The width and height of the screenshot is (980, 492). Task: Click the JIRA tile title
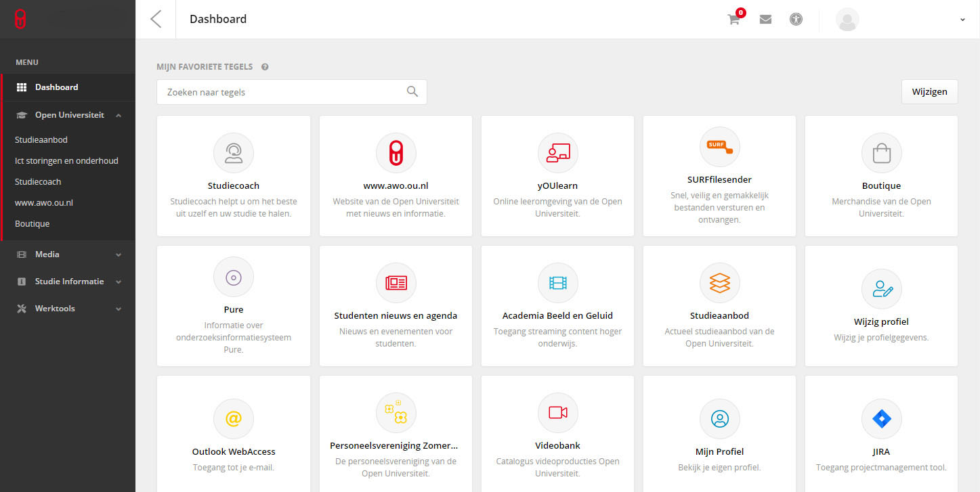pos(881,451)
